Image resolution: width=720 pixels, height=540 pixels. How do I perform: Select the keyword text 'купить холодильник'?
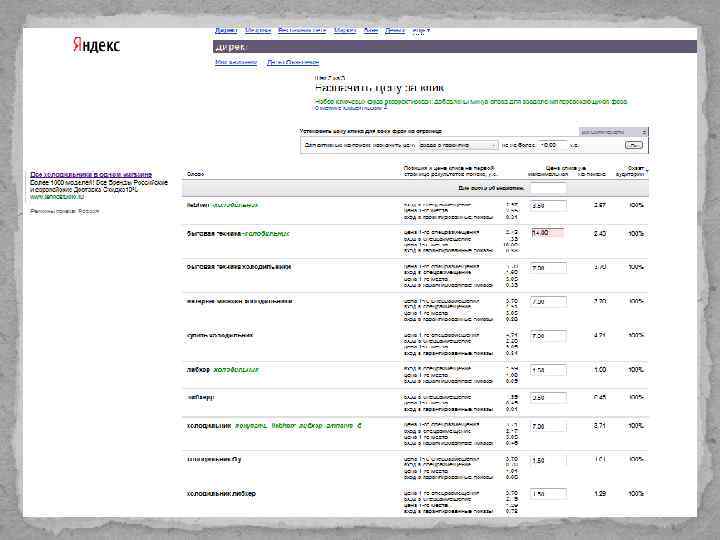click(219, 335)
